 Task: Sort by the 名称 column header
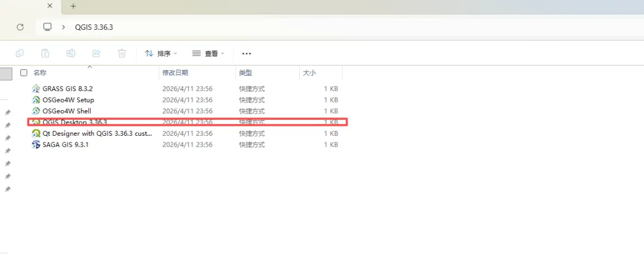[x=40, y=73]
